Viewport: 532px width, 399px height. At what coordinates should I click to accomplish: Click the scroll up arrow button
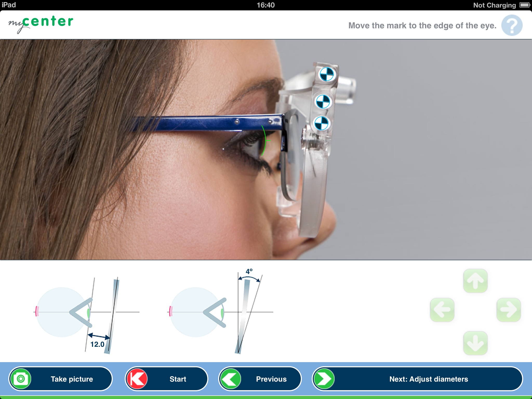click(x=475, y=280)
